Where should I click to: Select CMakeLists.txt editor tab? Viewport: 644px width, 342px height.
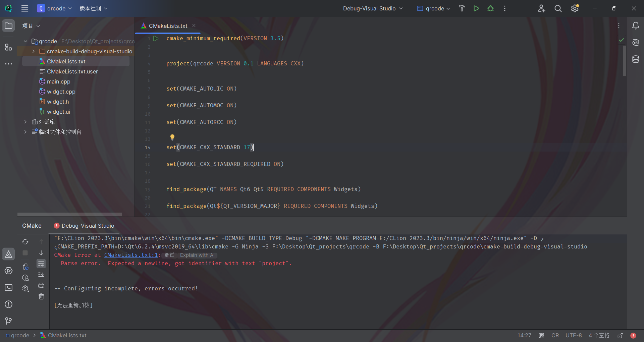(x=168, y=26)
